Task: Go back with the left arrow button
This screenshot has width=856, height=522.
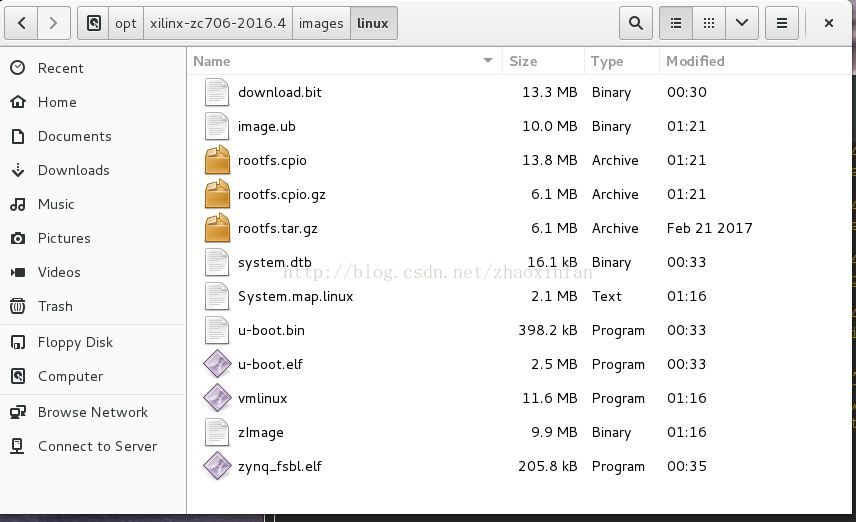Action: 21,23
